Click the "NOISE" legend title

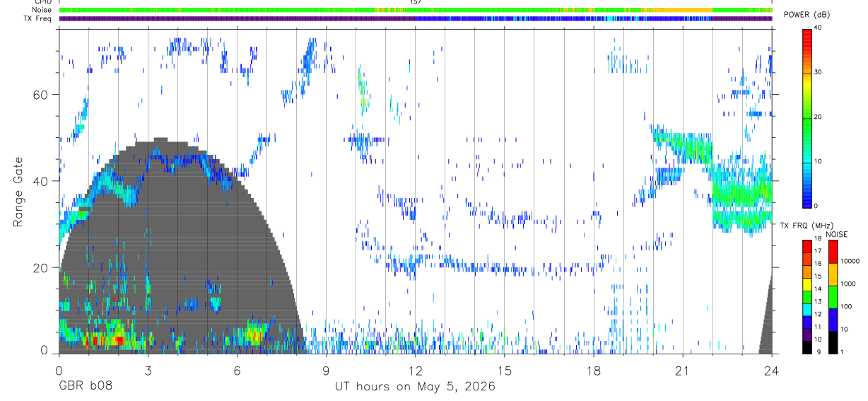pyautogui.click(x=836, y=235)
